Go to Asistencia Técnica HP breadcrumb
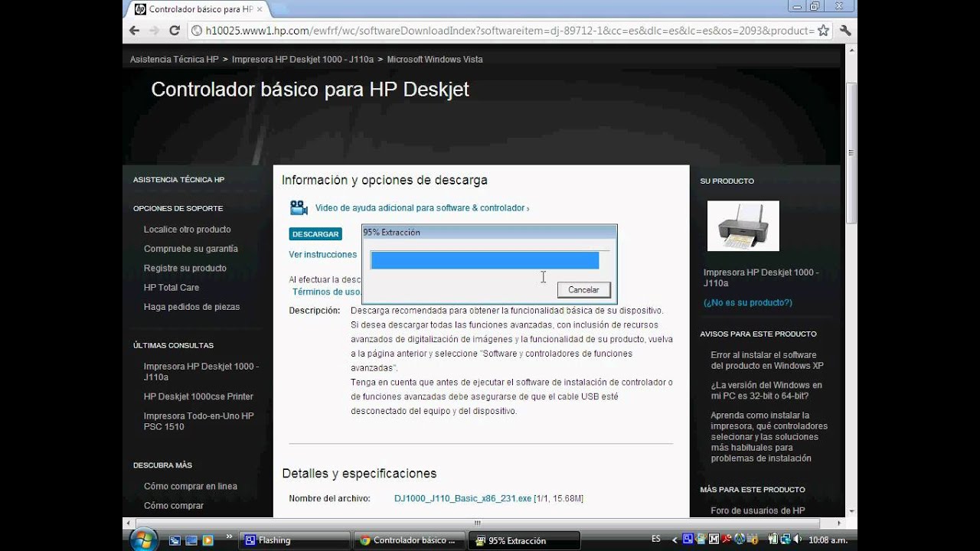Viewport: 980px width, 551px height. (175, 59)
